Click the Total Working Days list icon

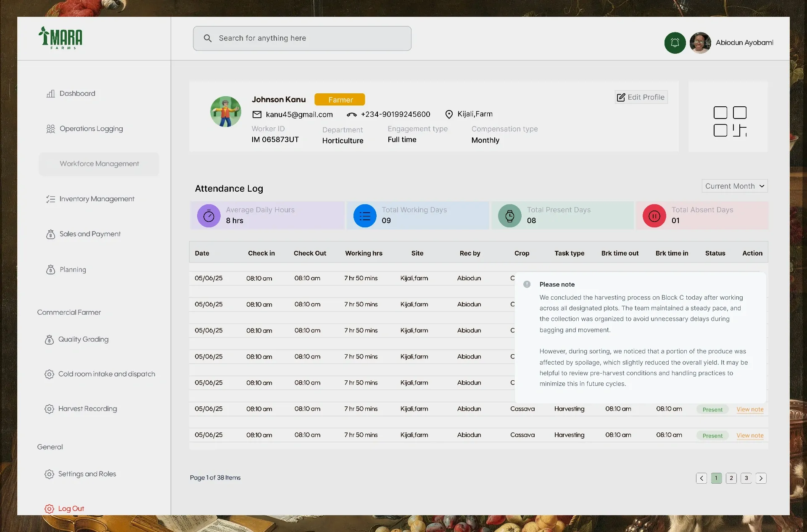[x=365, y=216]
